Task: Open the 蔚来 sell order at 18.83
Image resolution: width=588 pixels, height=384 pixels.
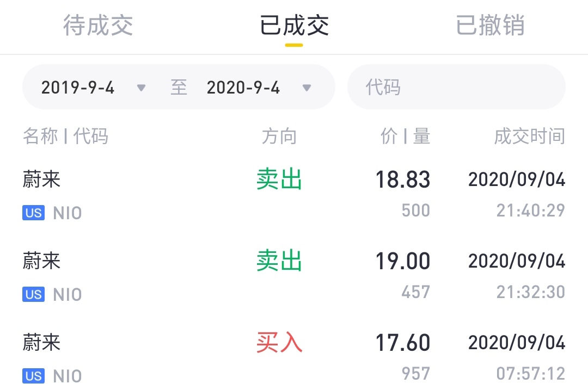Action: coord(294,195)
